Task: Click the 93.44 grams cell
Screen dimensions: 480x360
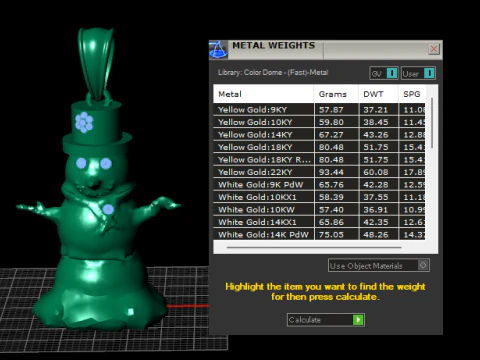Action: click(336, 172)
